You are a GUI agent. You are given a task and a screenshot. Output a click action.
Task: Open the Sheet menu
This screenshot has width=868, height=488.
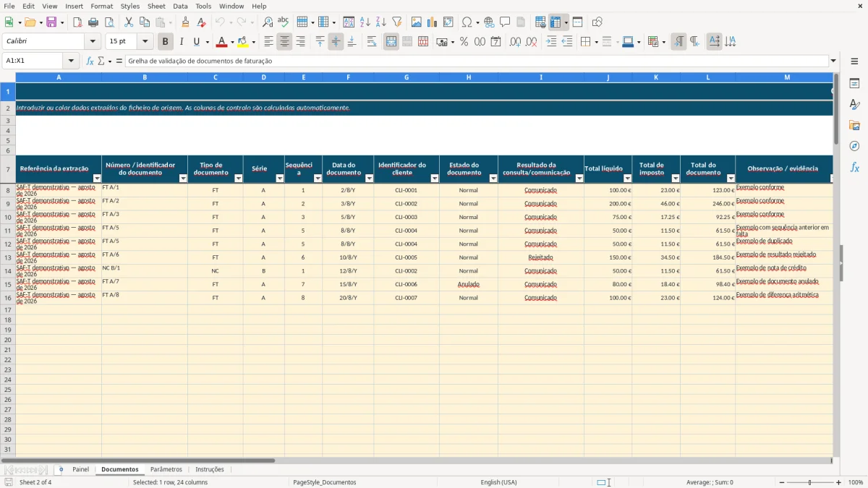pos(156,6)
